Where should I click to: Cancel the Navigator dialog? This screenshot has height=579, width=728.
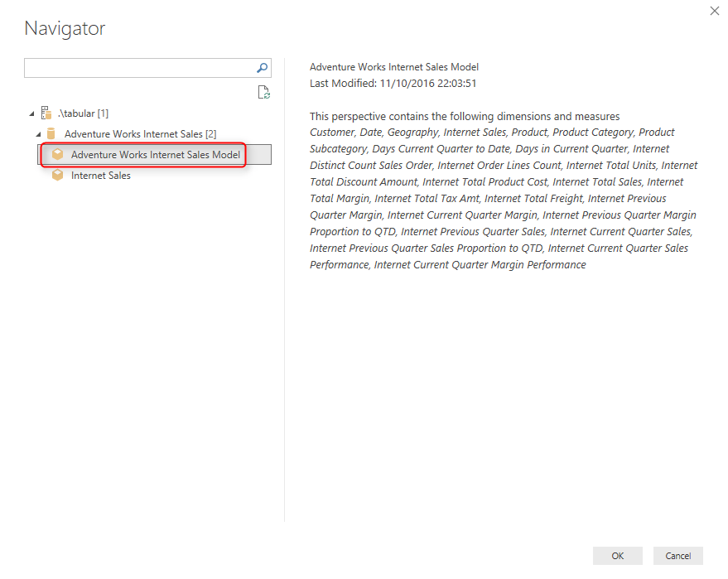[x=677, y=556]
